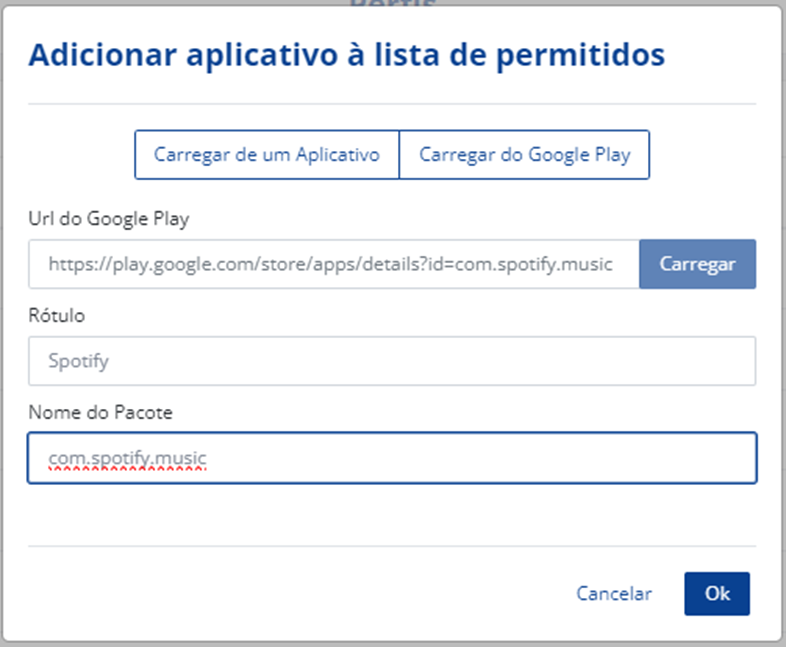
Task: Click the horizontal divider below the title
Action: coord(392,103)
